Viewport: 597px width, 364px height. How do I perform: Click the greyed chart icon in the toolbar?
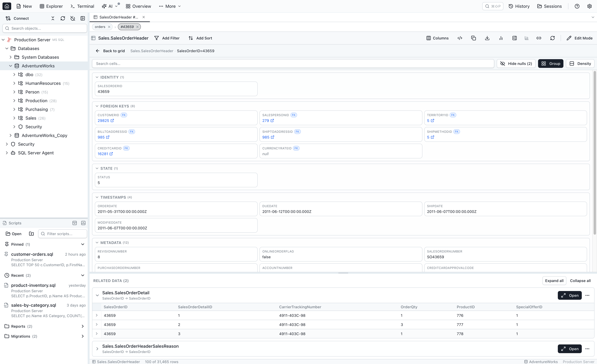pyautogui.click(x=526, y=38)
